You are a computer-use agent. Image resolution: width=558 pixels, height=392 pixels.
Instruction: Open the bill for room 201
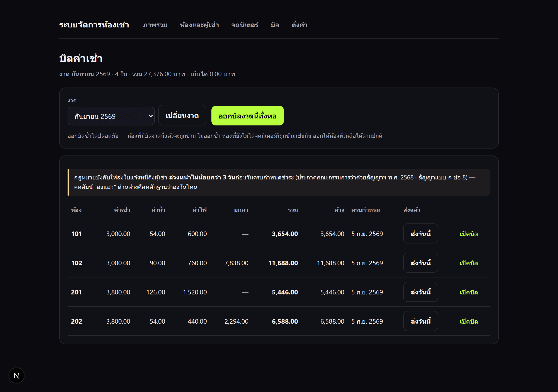click(469, 292)
